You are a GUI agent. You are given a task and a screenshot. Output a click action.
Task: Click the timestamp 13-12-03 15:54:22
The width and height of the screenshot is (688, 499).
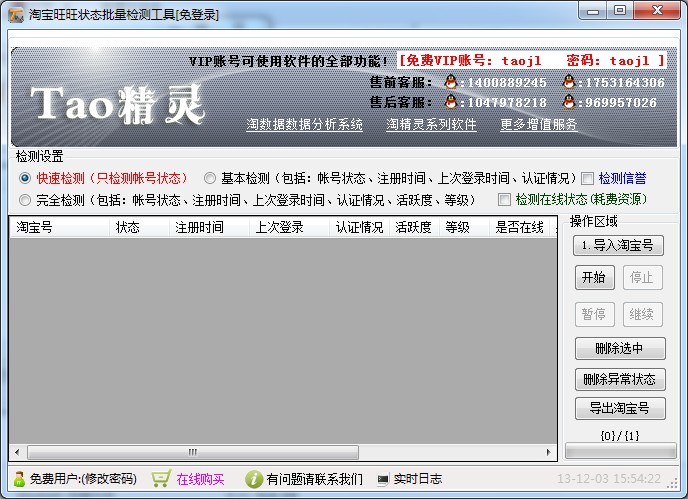click(x=609, y=479)
